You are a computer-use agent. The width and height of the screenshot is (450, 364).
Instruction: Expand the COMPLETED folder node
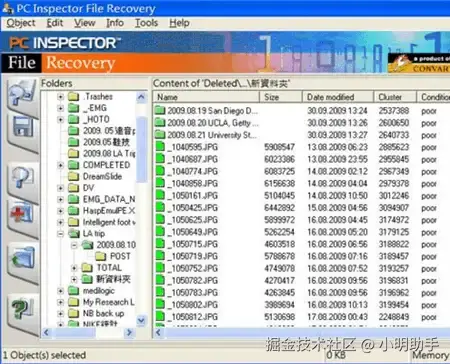click(x=61, y=165)
